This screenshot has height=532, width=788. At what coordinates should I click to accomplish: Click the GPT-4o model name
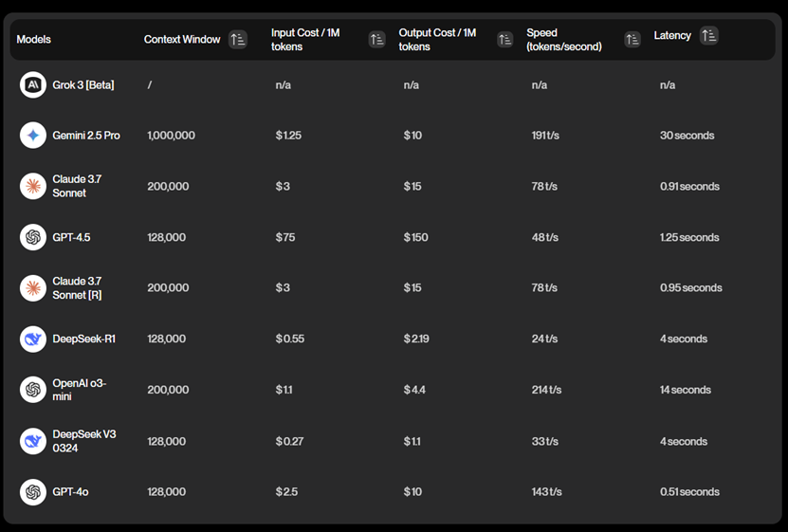(71, 492)
